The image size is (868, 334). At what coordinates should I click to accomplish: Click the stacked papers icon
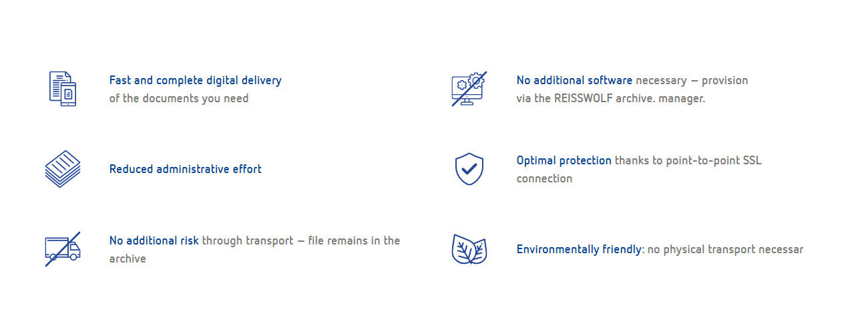tap(63, 169)
